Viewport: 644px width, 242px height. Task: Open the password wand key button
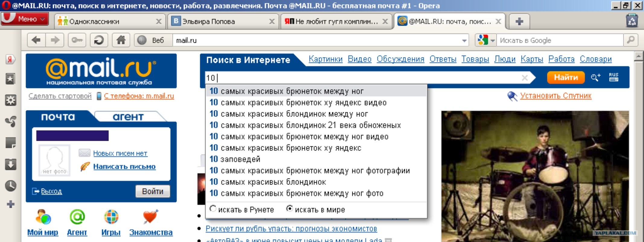(x=77, y=40)
